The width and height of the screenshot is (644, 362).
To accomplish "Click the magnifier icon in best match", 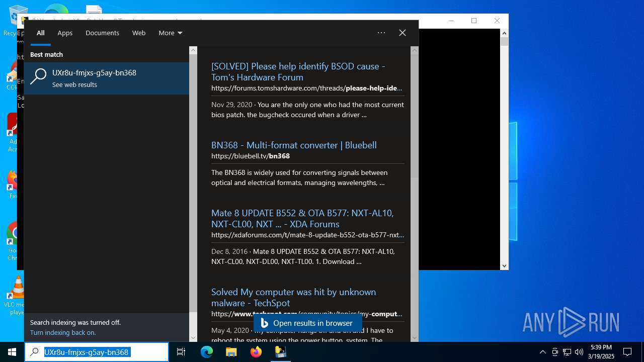I will tap(38, 76).
